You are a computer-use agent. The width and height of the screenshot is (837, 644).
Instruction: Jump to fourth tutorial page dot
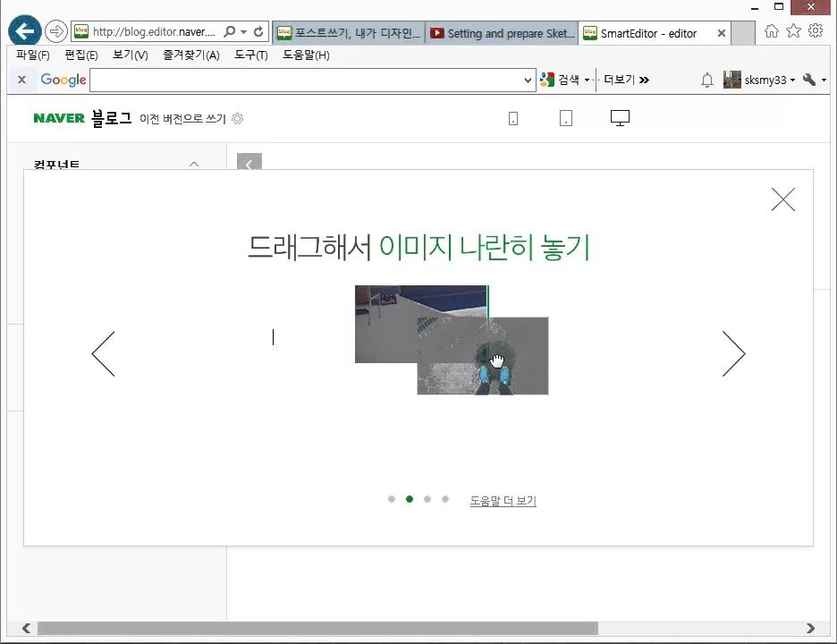coord(445,499)
